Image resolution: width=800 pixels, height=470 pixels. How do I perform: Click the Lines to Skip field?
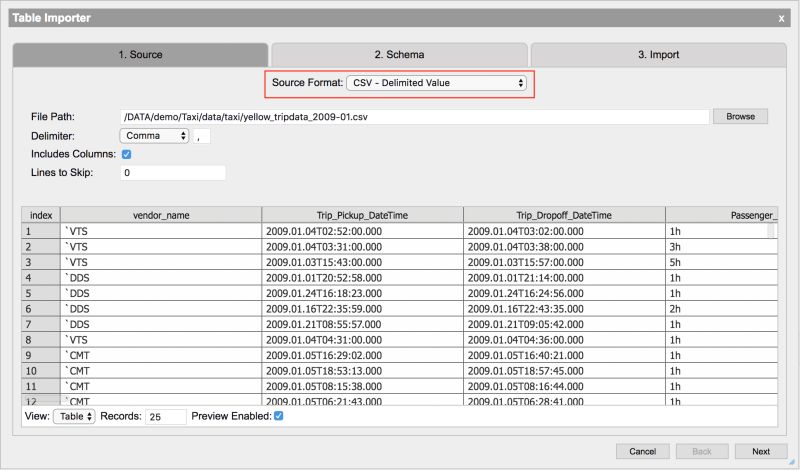tap(173, 172)
